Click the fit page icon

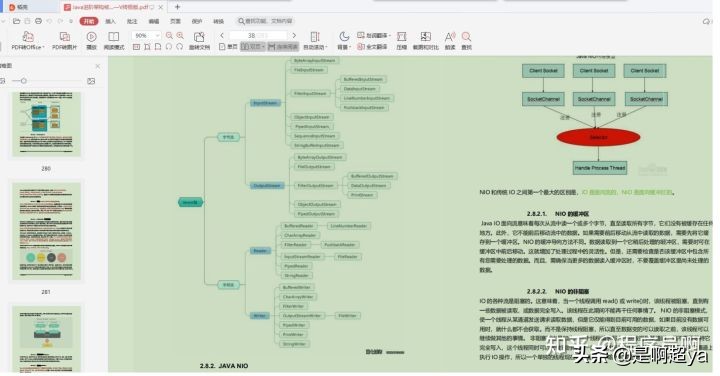click(158, 47)
